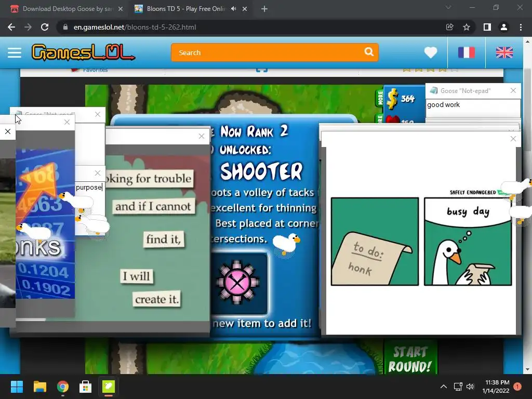Close the Not-epad window containing purpose
The width and height of the screenshot is (532, 399).
(98, 173)
